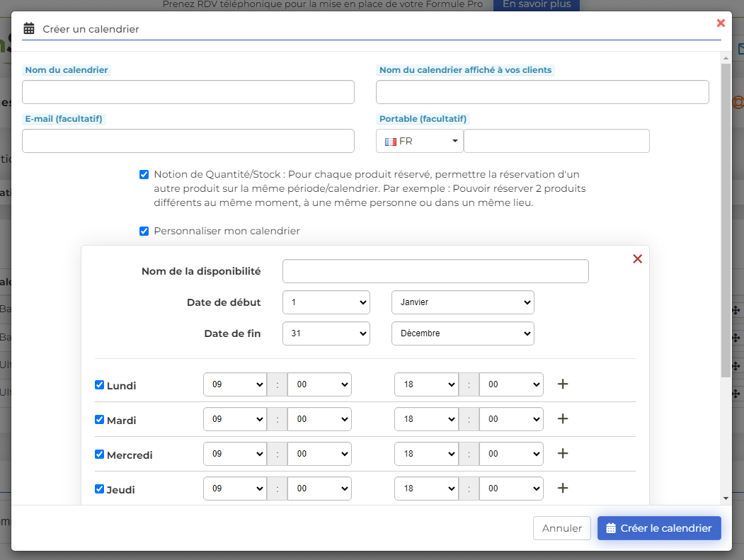Add a time slot for Lundi
The image size is (744, 560).
(563, 384)
